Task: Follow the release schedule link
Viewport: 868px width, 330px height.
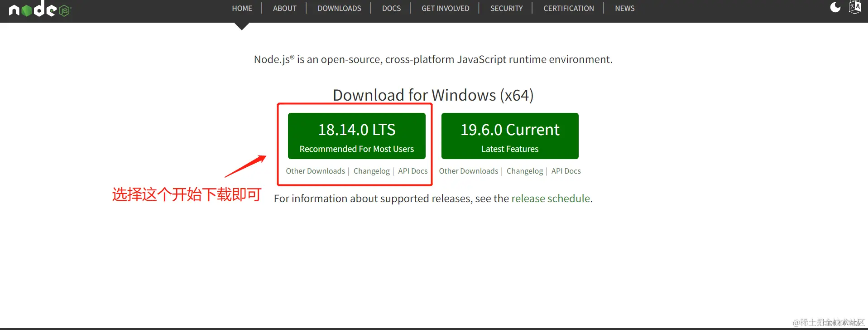Action: tap(551, 199)
